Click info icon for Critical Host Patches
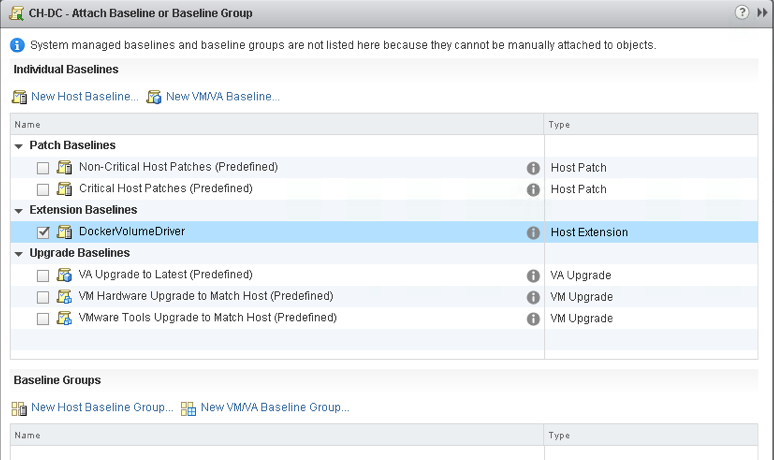 tap(533, 189)
